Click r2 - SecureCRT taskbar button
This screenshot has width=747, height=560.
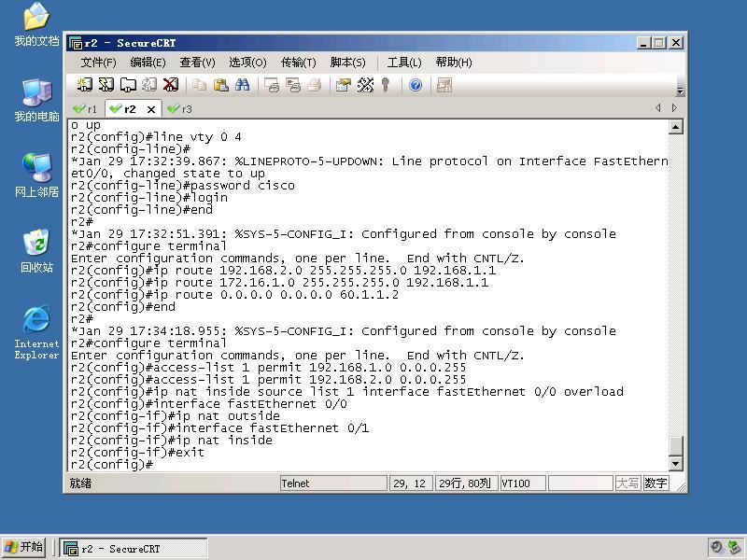coord(133,548)
